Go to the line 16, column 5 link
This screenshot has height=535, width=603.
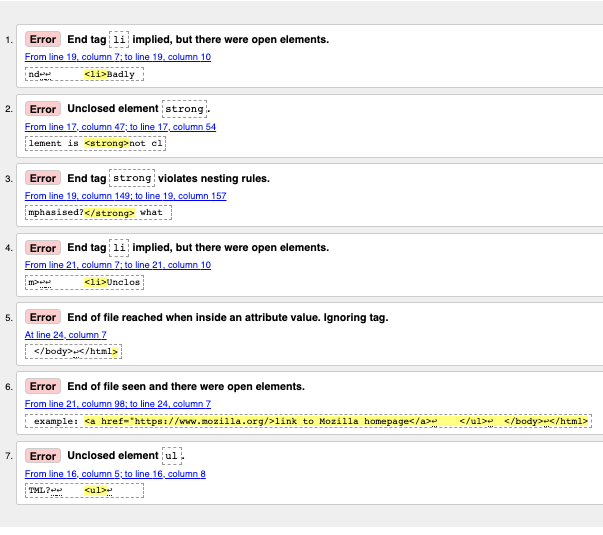pos(115,473)
